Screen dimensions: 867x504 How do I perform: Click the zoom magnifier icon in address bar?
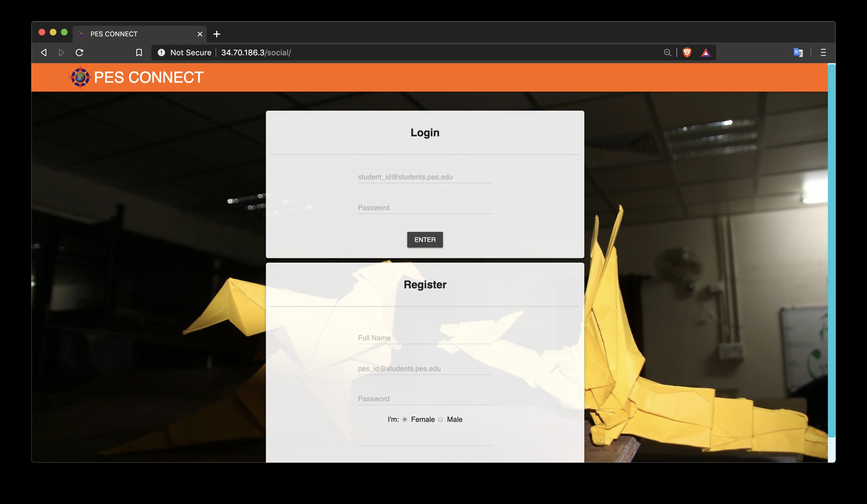click(x=667, y=53)
